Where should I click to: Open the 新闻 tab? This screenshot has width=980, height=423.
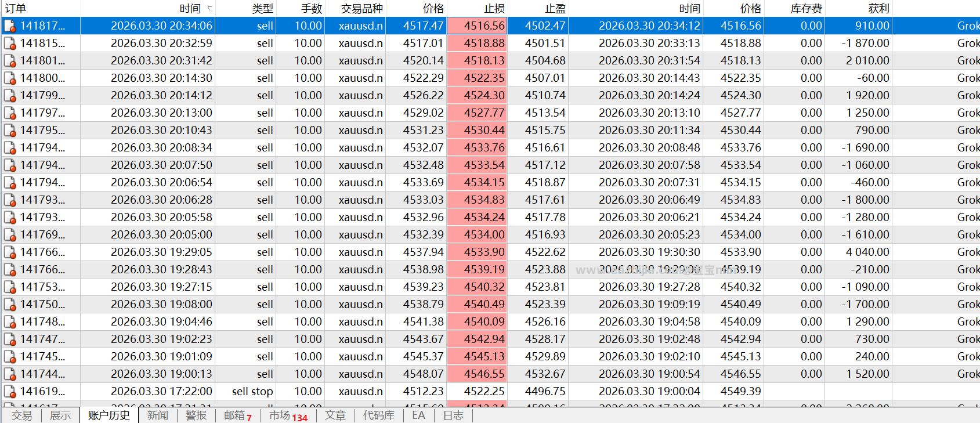[x=157, y=415]
